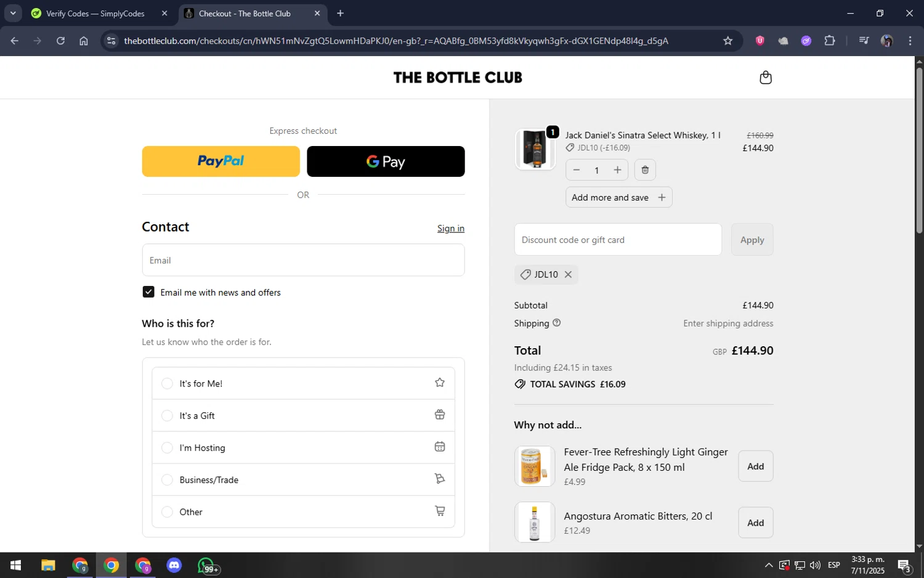Decrease quantity with the minus button
This screenshot has height=578, width=924.
(x=577, y=170)
